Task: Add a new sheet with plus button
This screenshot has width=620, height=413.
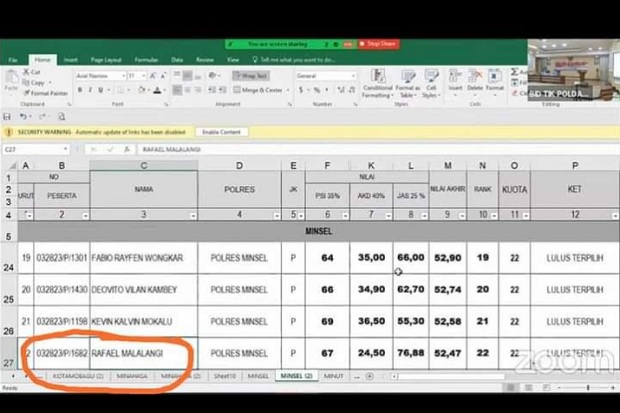Action: [370, 376]
